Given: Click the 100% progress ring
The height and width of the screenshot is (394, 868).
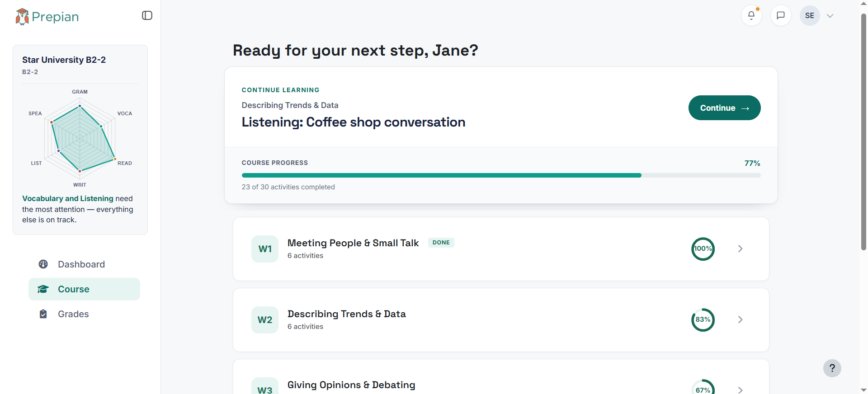Looking at the screenshot, I should click(x=703, y=249).
